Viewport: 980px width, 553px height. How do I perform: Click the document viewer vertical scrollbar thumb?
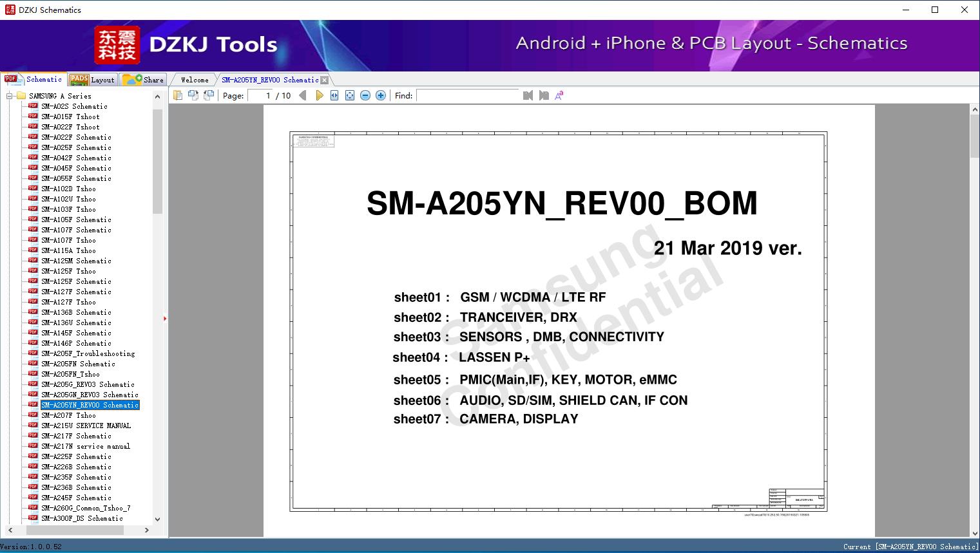point(975,136)
